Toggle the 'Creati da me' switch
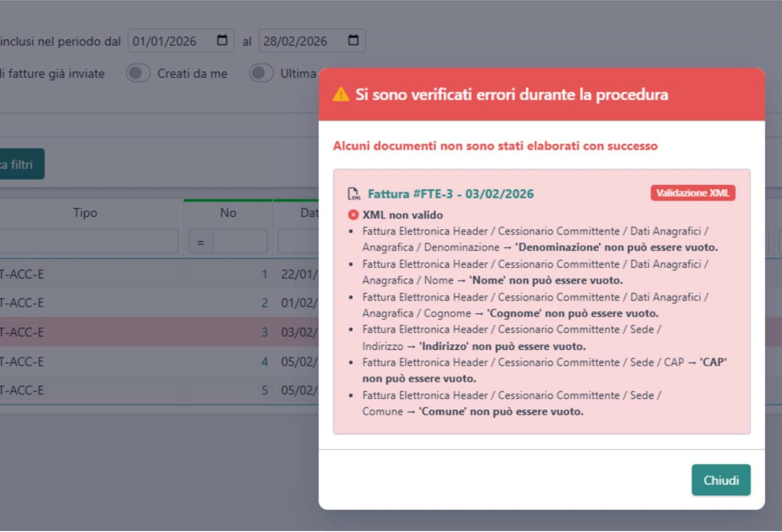 point(138,73)
